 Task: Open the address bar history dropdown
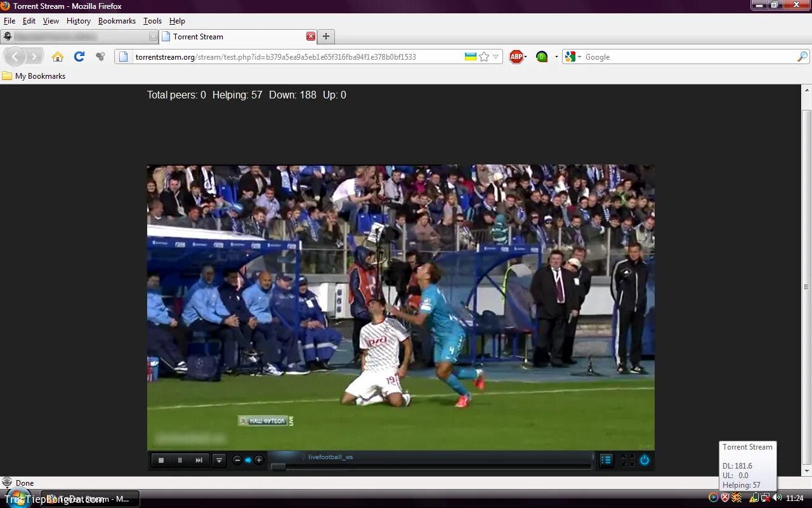pos(496,57)
